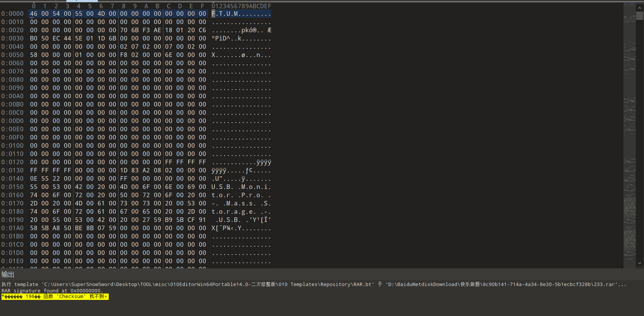Click byte F3 in row 0:0020

pos(146,30)
